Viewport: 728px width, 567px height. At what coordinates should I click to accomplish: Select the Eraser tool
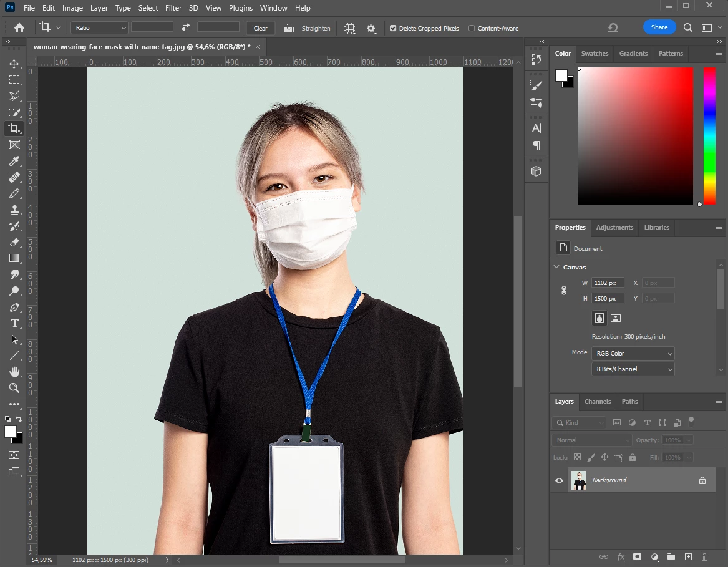[14, 243]
